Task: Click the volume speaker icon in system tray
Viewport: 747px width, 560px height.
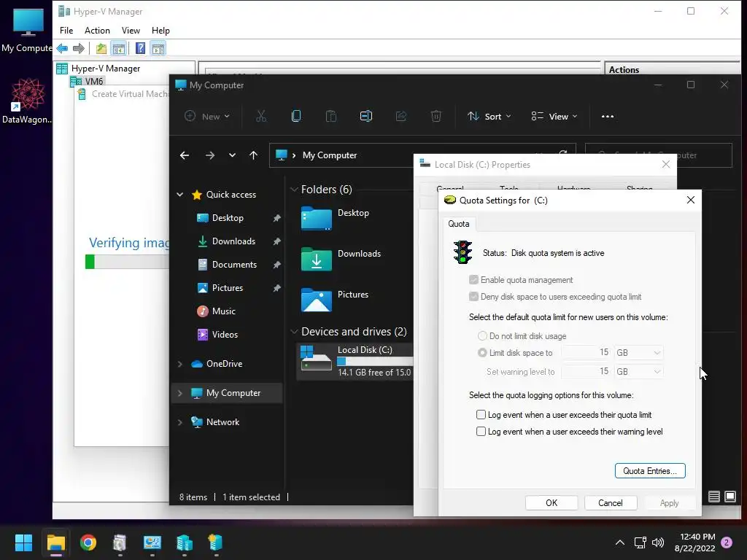Action: pyautogui.click(x=658, y=542)
